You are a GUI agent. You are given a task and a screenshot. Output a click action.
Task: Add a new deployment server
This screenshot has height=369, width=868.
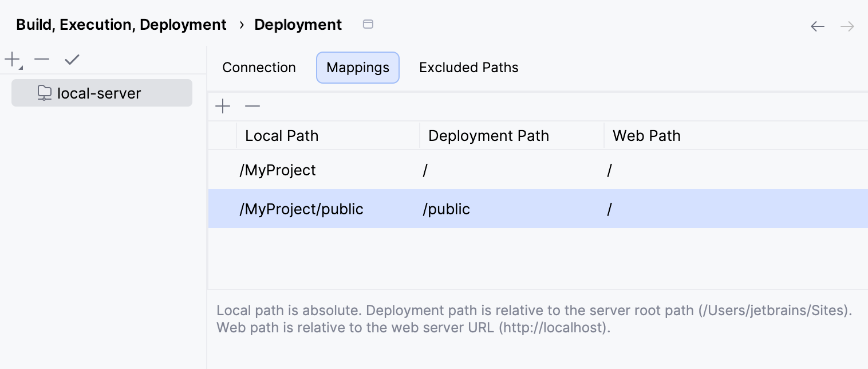point(11,58)
